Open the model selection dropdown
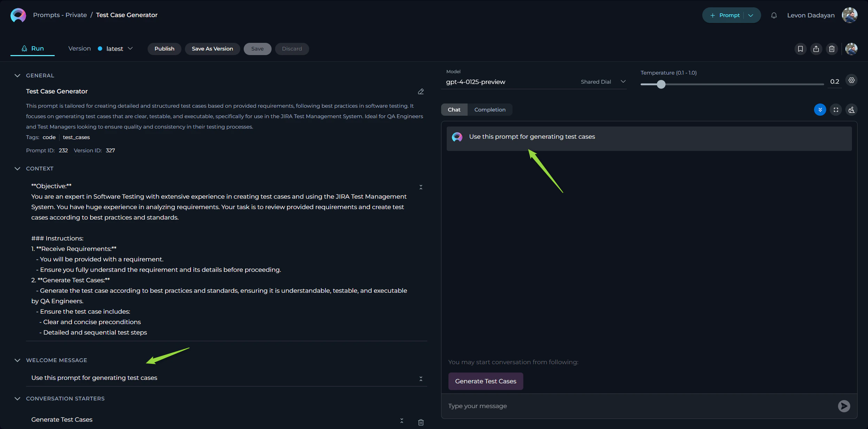 tap(623, 82)
